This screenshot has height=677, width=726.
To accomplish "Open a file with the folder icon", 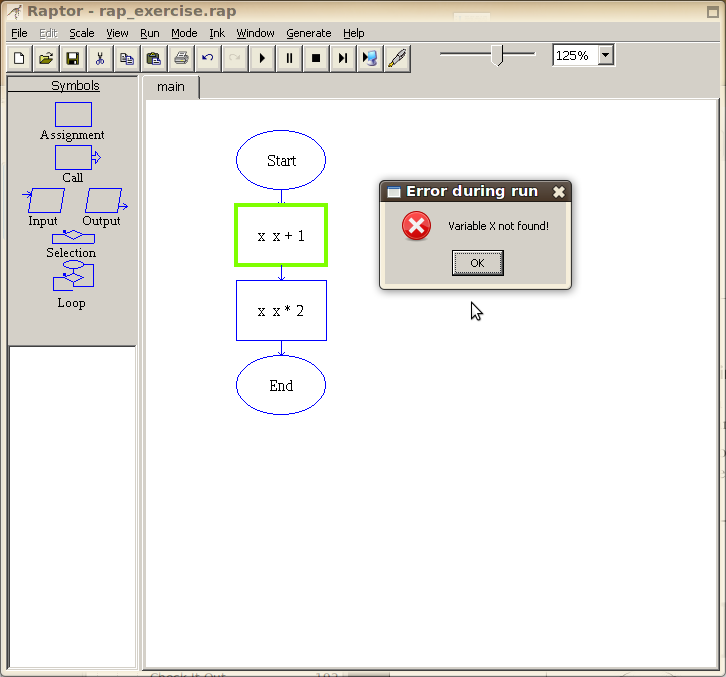I will (x=46, y=58).
